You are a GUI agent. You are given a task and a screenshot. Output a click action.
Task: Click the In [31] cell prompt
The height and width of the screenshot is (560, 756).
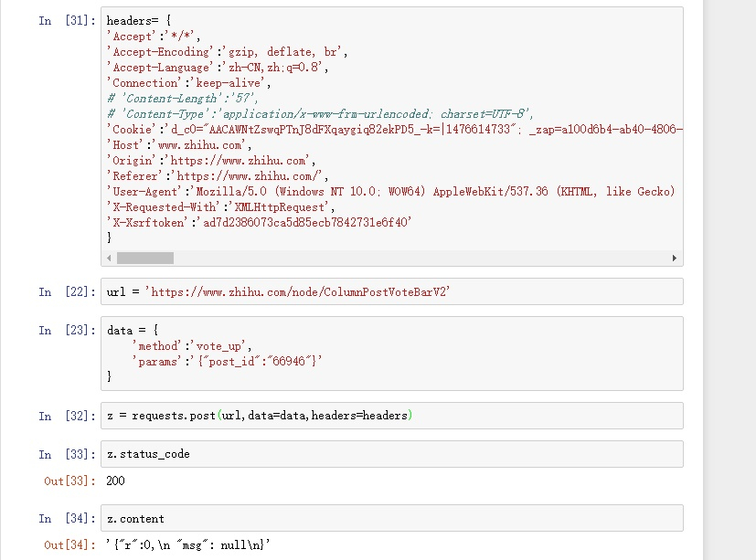[x=66, y=20]
